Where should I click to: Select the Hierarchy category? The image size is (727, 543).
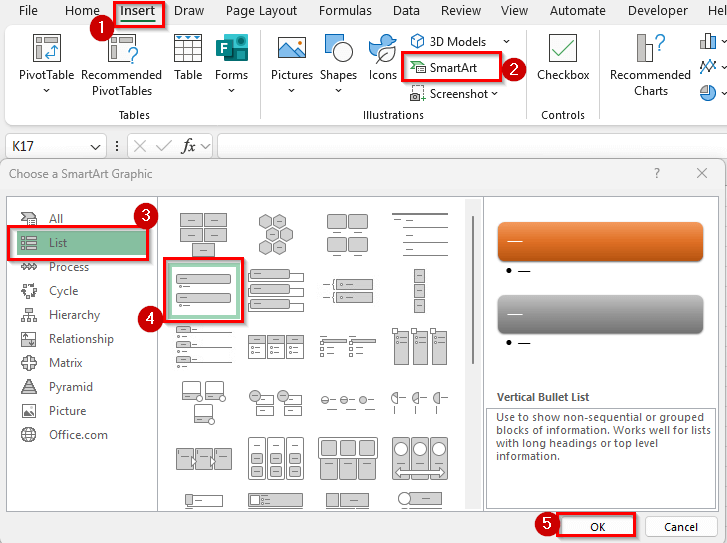[74, 315]
